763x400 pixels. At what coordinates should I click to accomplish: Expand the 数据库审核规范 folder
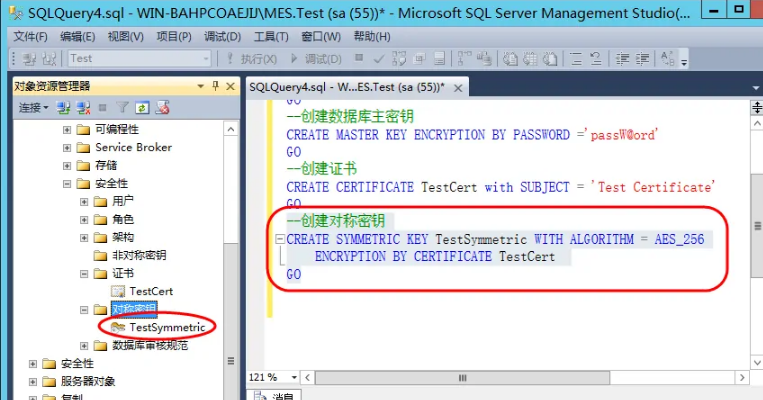point(84,345)
